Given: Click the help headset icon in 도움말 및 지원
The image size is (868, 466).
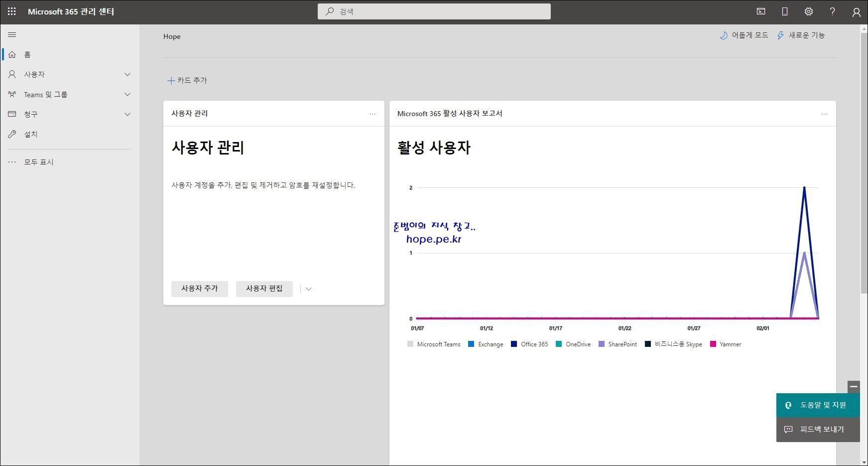Looking at the screenshot, I should pyautogui.click(x=788, y=405).
